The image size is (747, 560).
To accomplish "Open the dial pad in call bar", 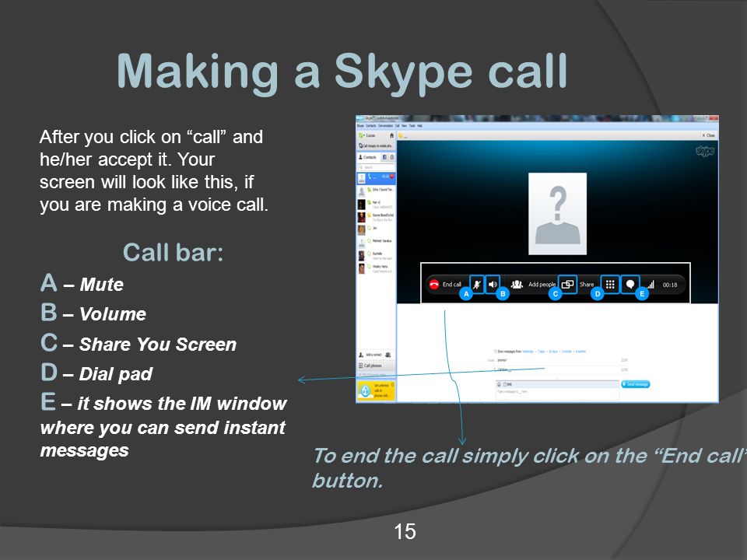I will tap(610, 285).
